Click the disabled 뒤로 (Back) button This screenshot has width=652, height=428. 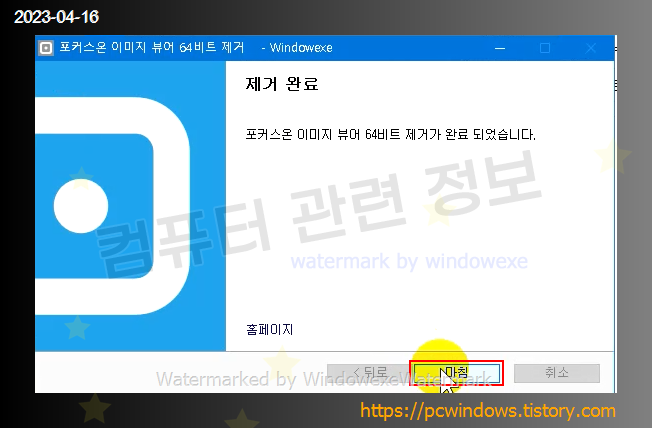(370, 373)
